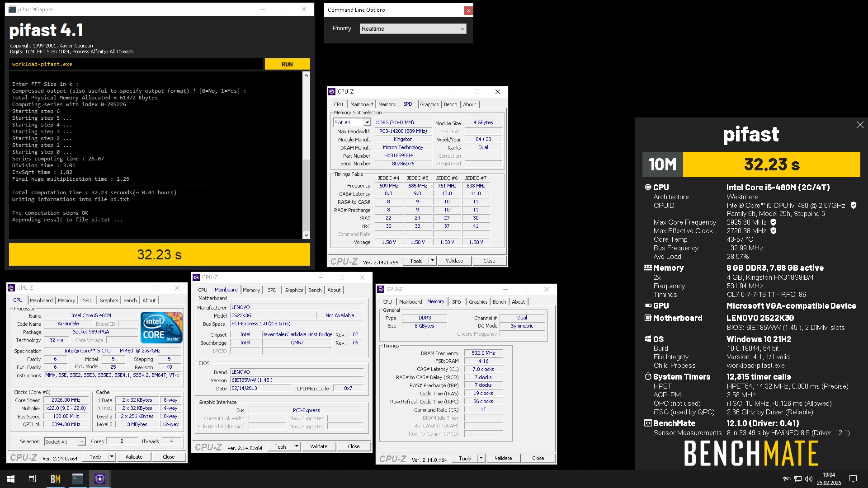
Task: Click the BenchMate section icon
Action: 648,423
